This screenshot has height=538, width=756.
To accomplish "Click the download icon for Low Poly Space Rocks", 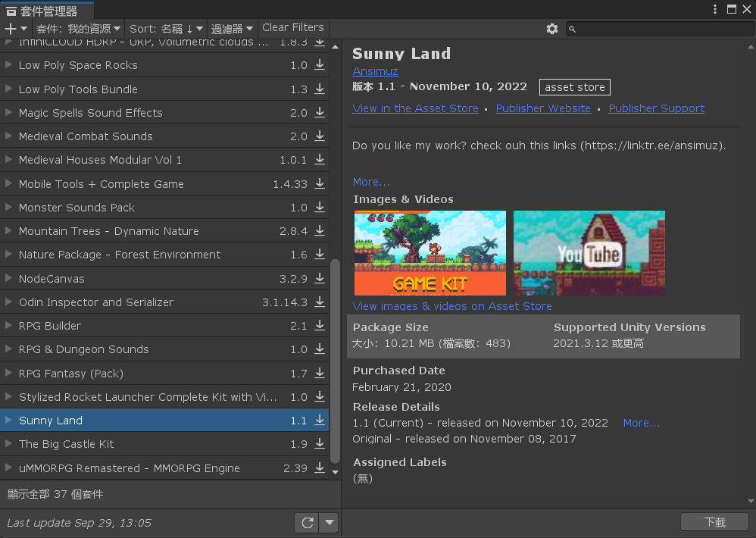I will point(320,65).
